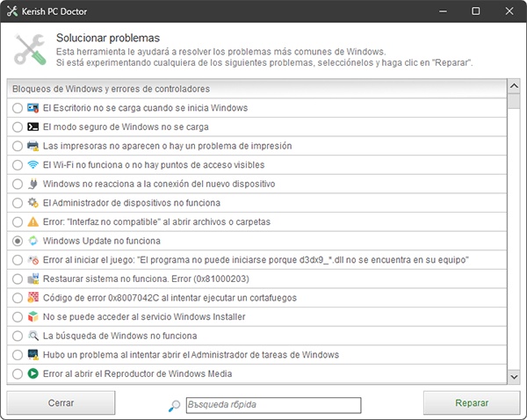
Task: Click text 'Error al abrir el Reproductor de Windows Media'
Action: coord(137,374)
